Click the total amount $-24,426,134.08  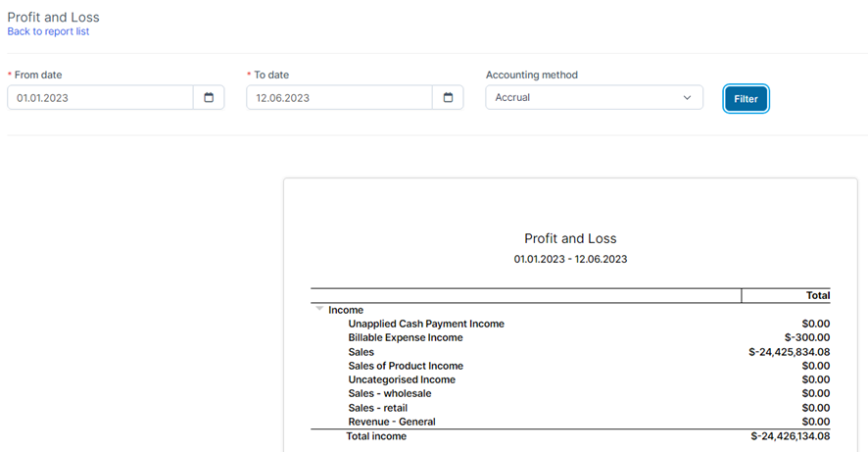click(x=790, y=436)
